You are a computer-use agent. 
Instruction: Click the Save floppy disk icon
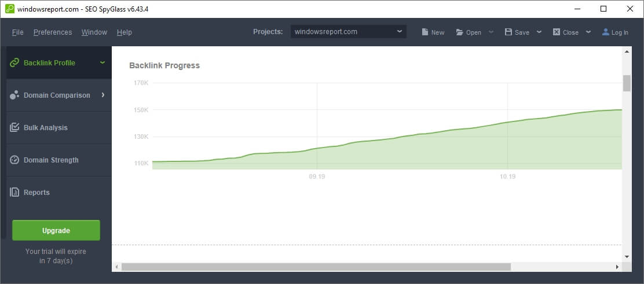(x=508, y=32)
